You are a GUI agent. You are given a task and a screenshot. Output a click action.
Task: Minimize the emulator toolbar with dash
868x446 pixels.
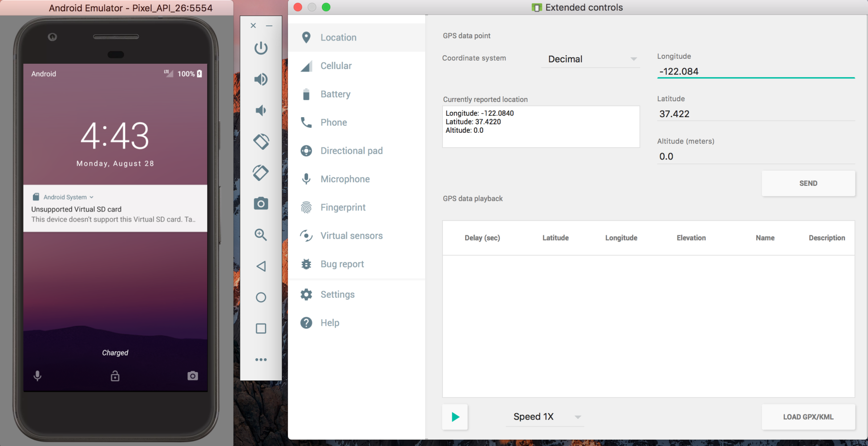(269, 26)
